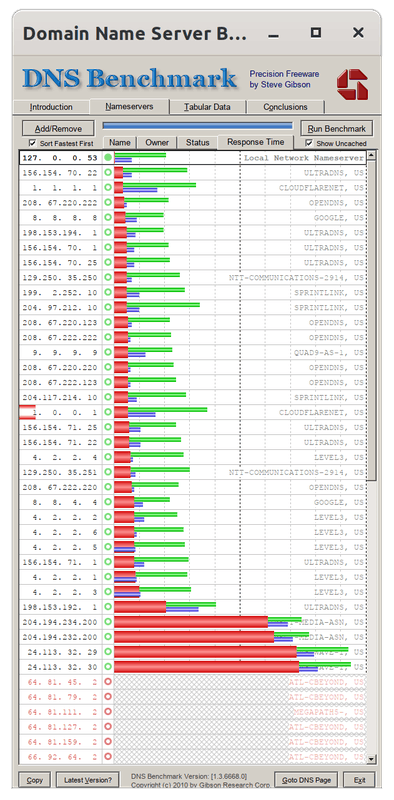Click the Local Network Nameserver label
The height and width of the screenshot is (800, 394).
pyautogui.click(x=304, y=158)
